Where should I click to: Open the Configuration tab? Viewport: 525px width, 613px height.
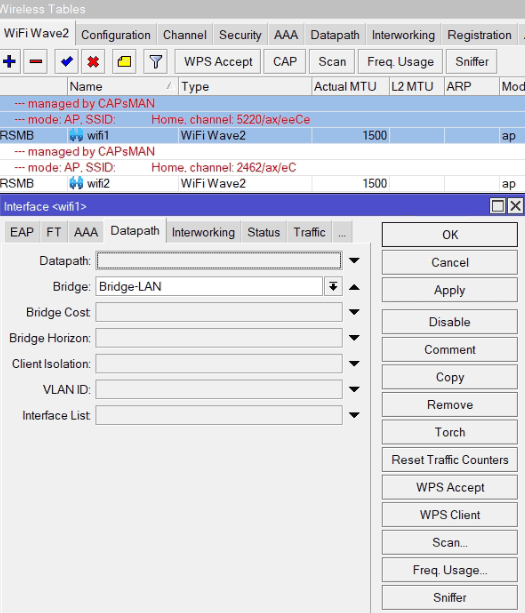[116, 35]
